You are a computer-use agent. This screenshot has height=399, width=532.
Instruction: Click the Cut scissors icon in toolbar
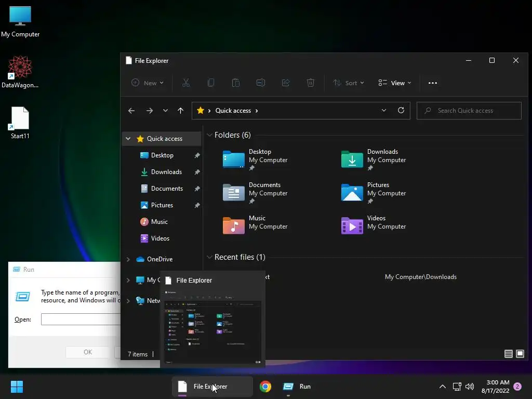click(x=186, y=83)
